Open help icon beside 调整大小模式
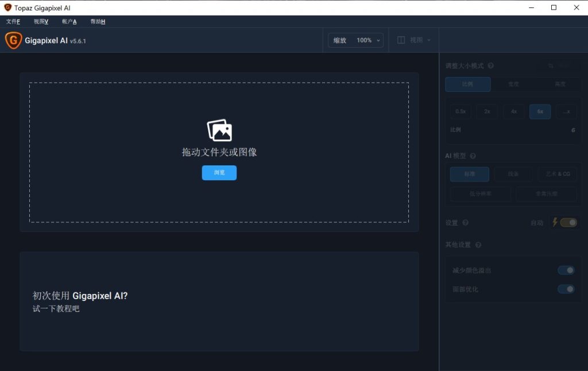Image resolution: width=588 pixels, height=371 pixels. pyautogui.click(x=490, y=65)
